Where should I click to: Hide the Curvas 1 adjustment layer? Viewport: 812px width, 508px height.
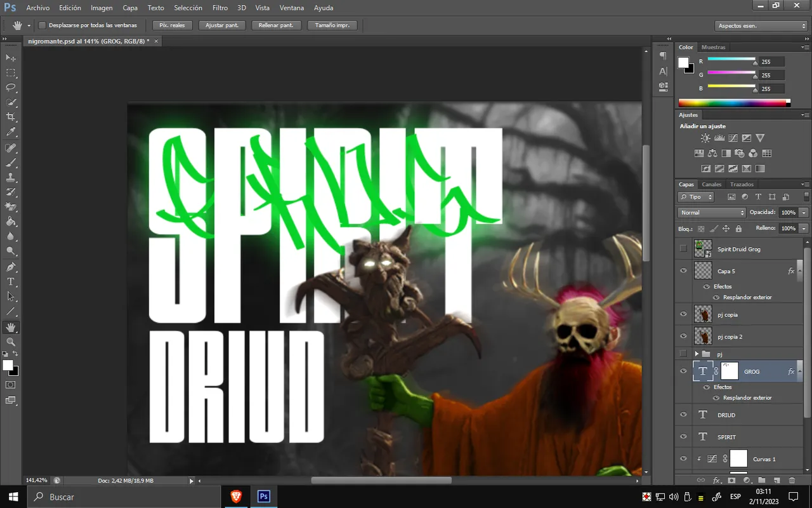click(683, 458)
